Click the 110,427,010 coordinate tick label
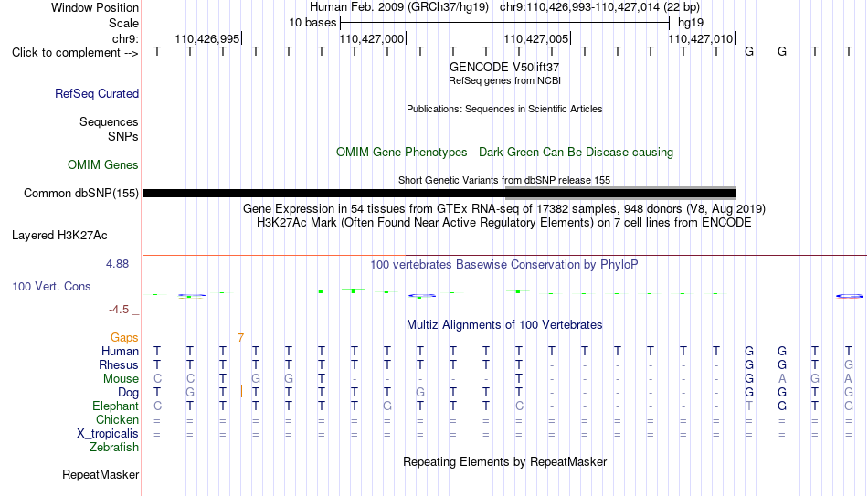 700,38
